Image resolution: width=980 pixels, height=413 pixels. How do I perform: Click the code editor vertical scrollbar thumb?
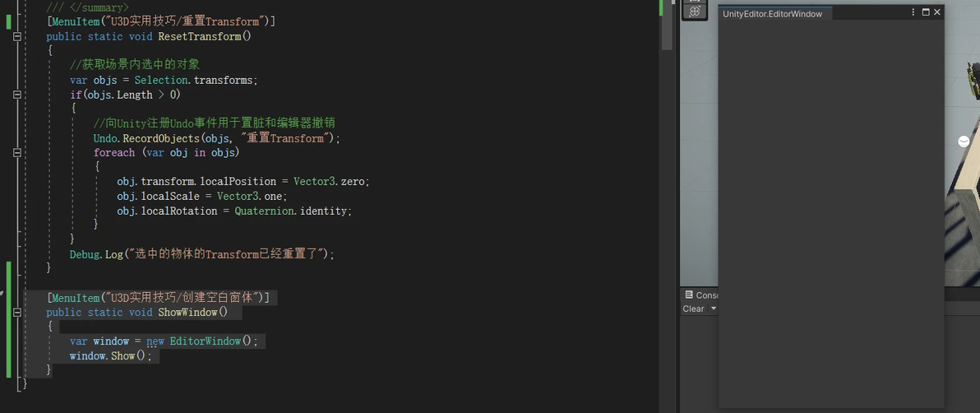[x=667, y=25]
